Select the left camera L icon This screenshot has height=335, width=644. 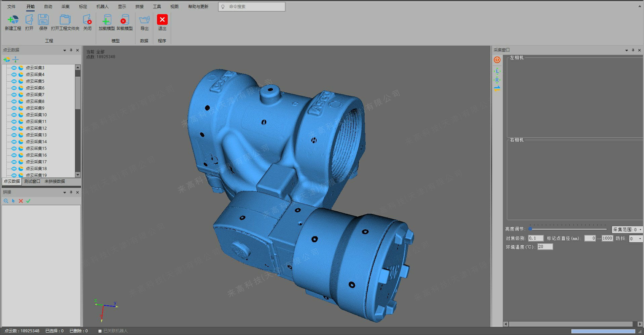pyautogui.click(x=497, y=71)
